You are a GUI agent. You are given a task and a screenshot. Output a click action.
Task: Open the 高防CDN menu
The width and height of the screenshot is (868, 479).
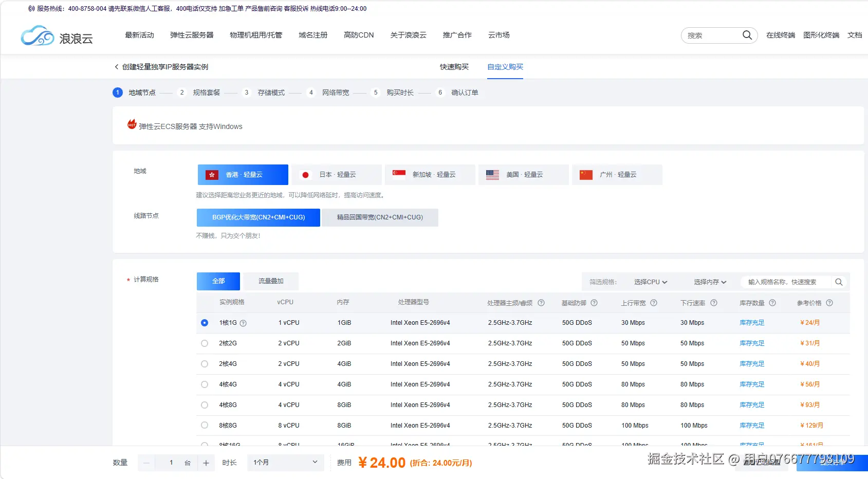coord(359,35)
